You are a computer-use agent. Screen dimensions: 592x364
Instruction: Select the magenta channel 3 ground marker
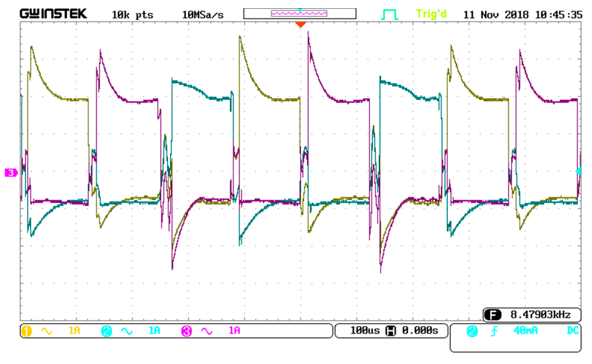(x=11, y=173)
